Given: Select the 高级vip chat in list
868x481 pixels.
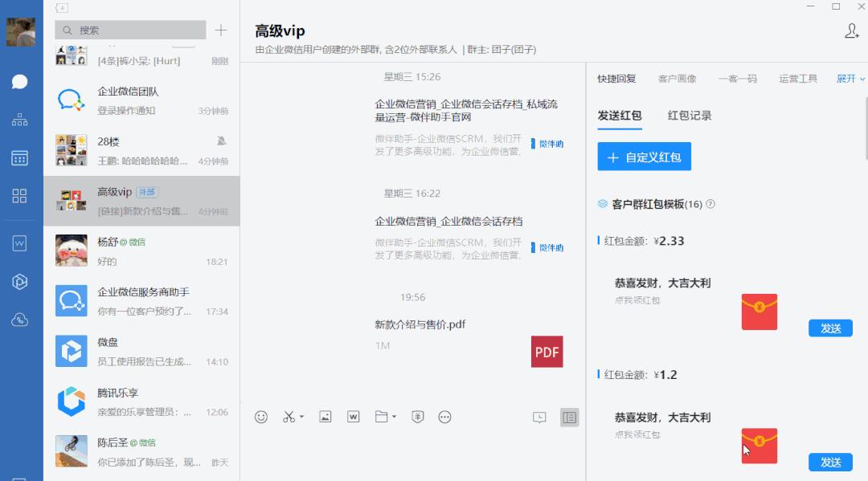Looking at the screenshot, I should coord(141,202).
